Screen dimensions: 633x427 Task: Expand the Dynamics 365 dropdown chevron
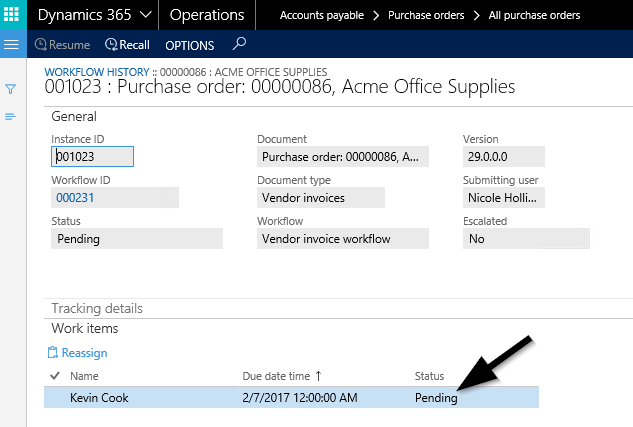146,15
